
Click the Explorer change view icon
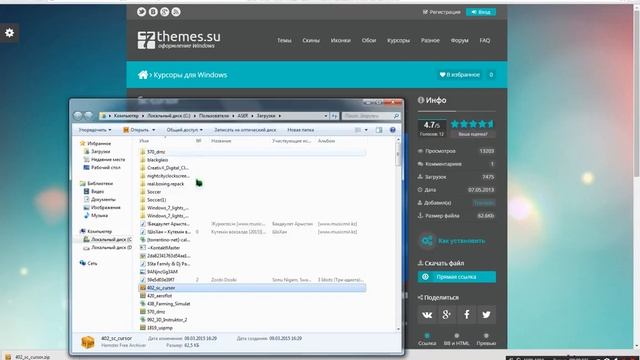(358, 130)
